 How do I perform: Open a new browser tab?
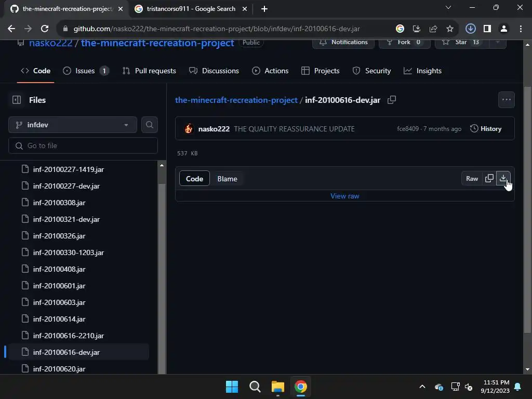264,9
